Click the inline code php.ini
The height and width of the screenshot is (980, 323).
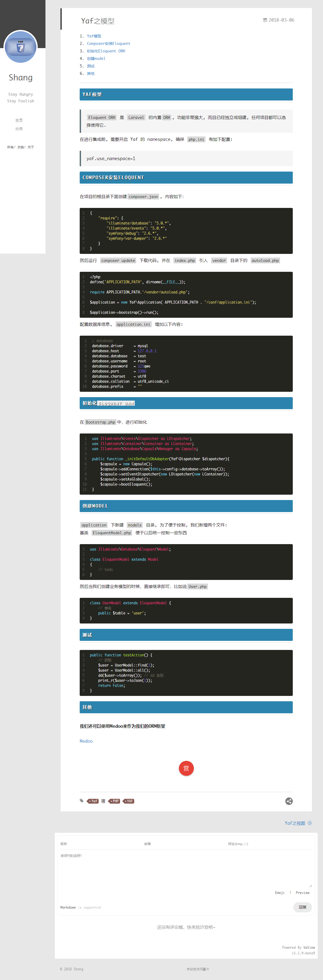196,140
